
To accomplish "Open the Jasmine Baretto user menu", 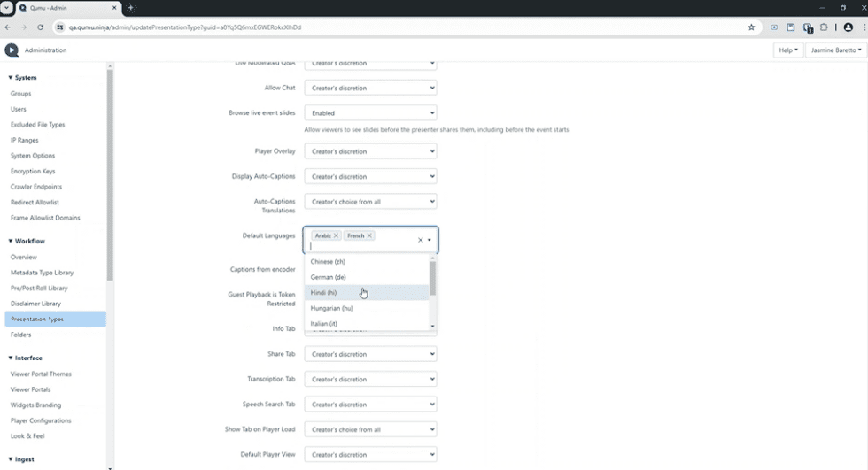I will tap(836, 50).
